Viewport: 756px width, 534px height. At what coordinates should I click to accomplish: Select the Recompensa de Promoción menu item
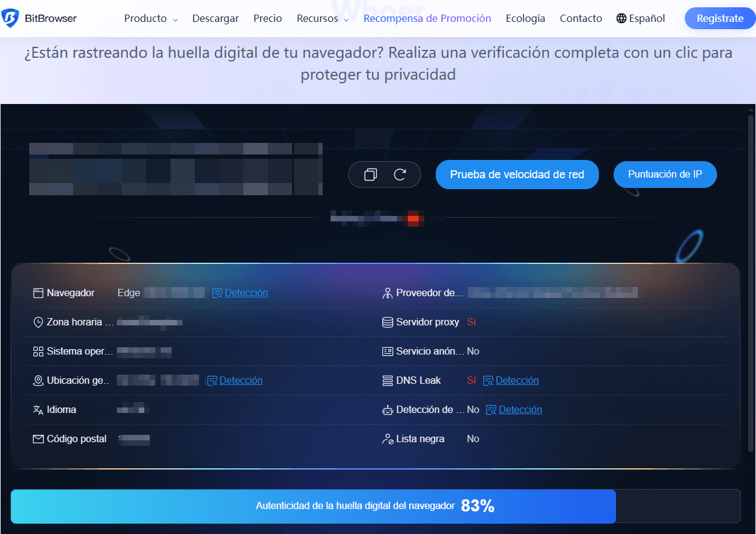coord(427,18)
